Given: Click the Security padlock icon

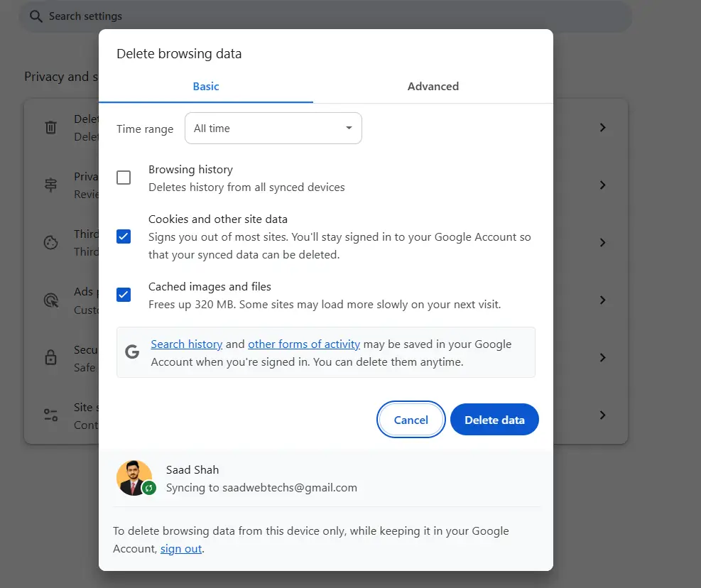Looking at the screenshot, I should click(51, 358).
